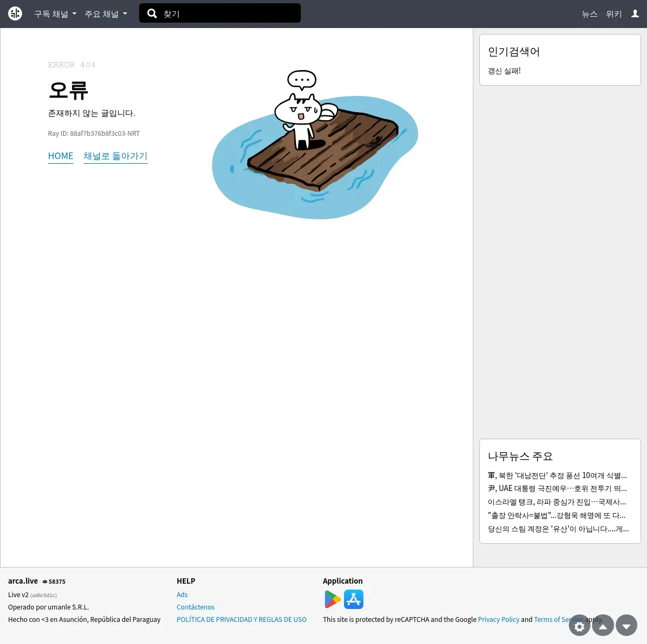Open news headline about 스팀 계정 유산
This screenshot has width=647, height=644.
[x=559, y=529]
